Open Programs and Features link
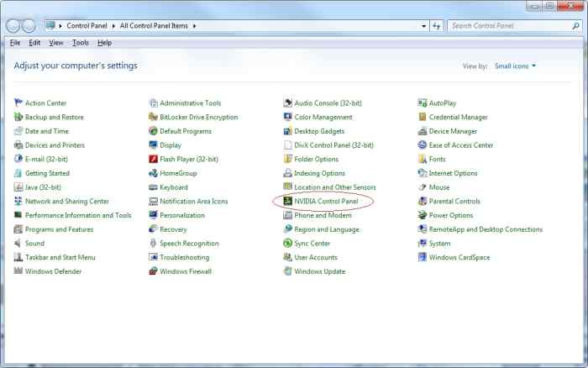The width and height of the screenshot is (588, 368). click(59, 229)
